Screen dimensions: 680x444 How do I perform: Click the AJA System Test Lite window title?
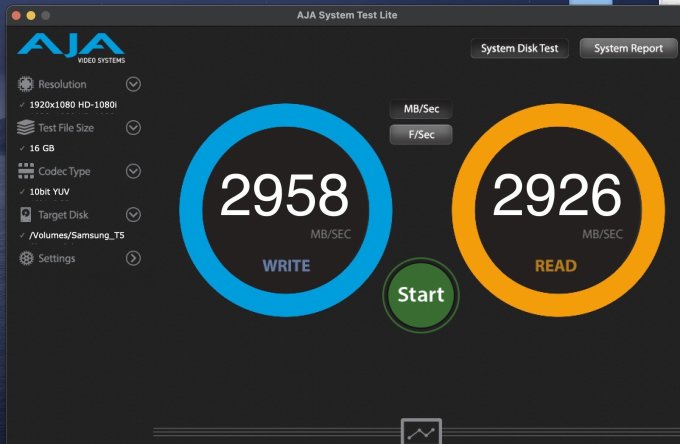[347, 15]
